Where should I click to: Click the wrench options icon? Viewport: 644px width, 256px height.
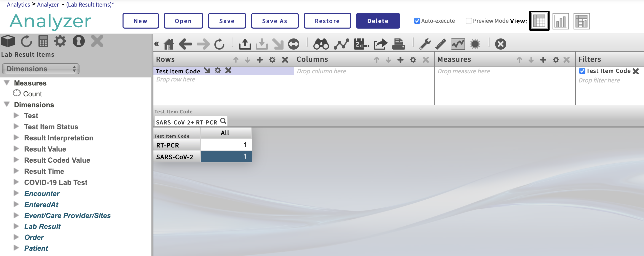coord(425,44)
